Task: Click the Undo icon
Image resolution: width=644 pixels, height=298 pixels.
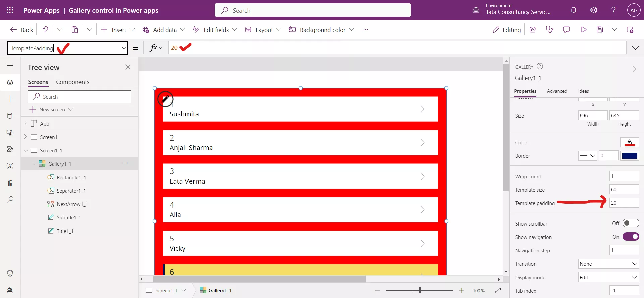Action: click(45, 29)
